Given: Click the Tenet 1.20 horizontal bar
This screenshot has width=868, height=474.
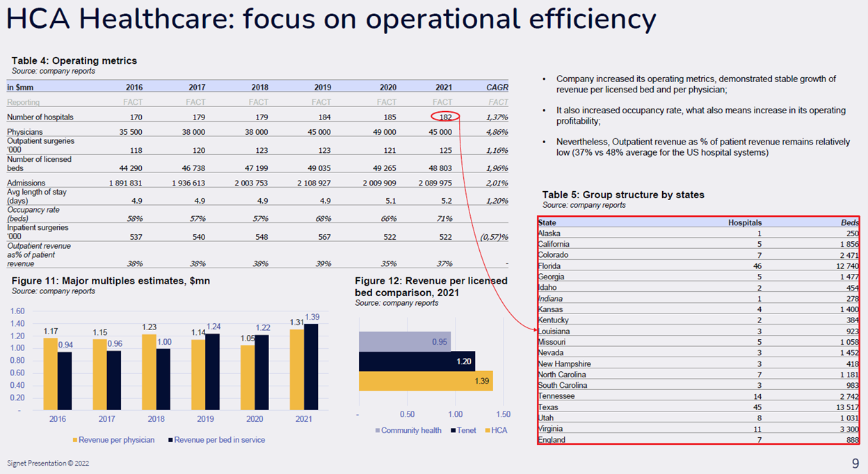Looking at the screenshot, I should 416,361.
